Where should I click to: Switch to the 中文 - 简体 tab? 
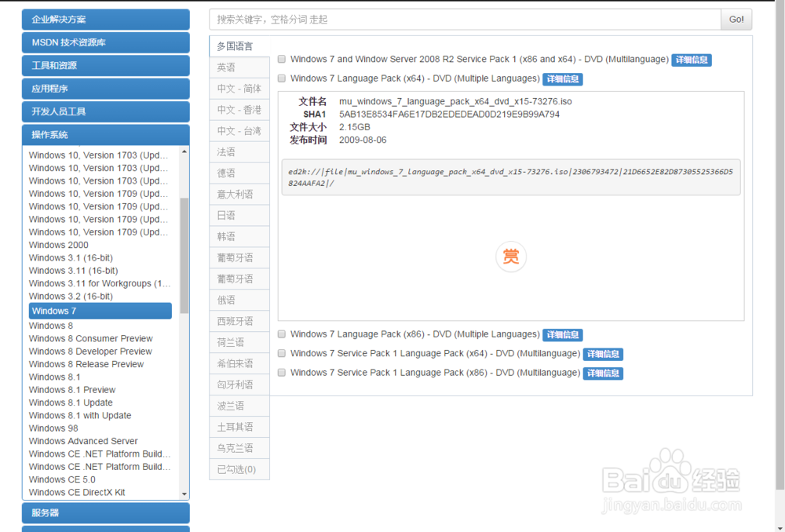point(239,89)
